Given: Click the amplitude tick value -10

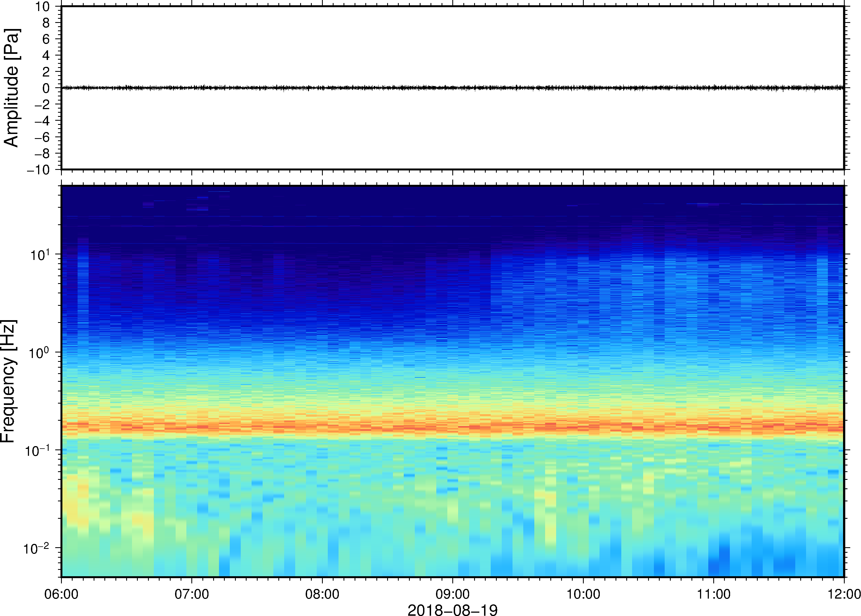Looking at the screenshot, I should 38,170.
